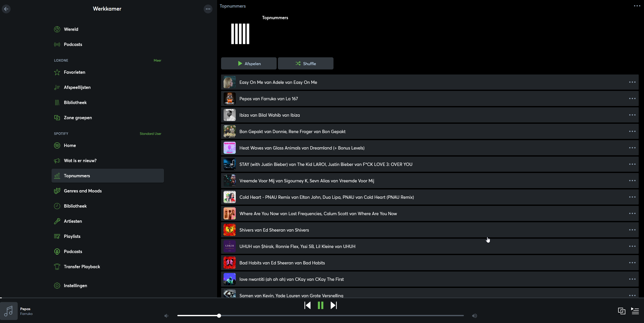The image size is (644, 323).
Task: Open the play queue list icon
Action: pos(635,311)
